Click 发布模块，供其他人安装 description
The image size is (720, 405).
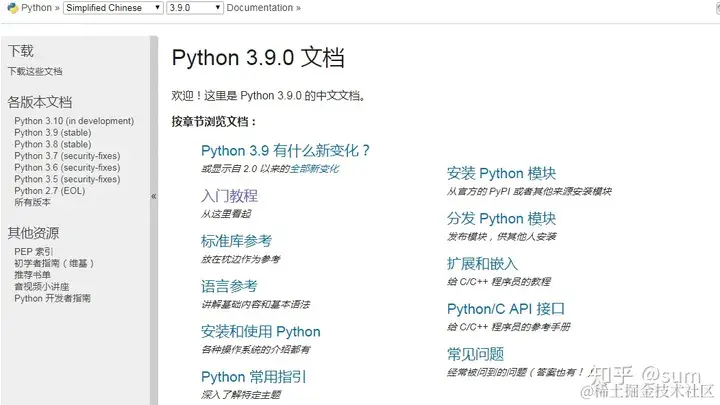(x=501, y=236)
